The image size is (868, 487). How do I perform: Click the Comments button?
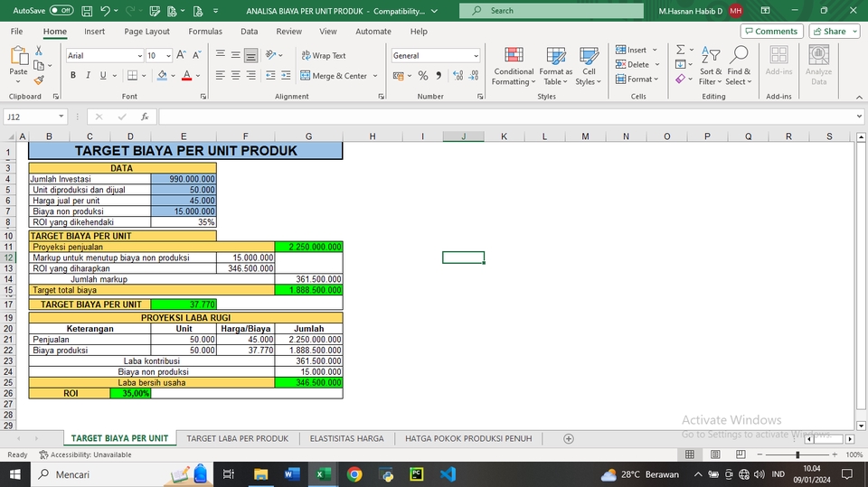coord(771,32)
